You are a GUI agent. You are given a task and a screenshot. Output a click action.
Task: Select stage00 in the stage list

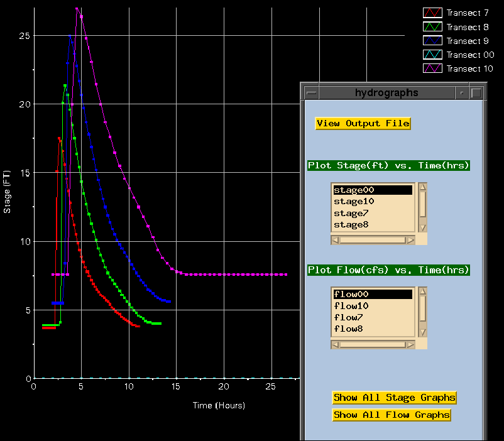click(x=373, y=190)
